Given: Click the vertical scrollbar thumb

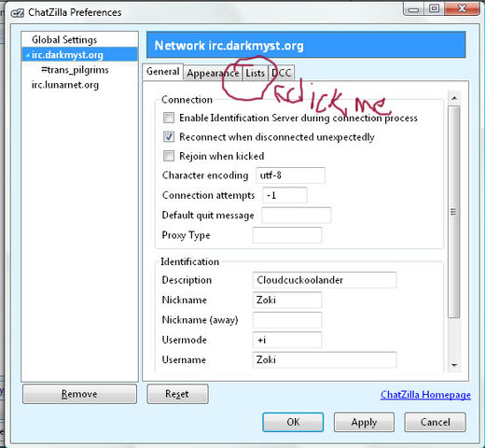Looking at the screenshot, I should 454,212.
